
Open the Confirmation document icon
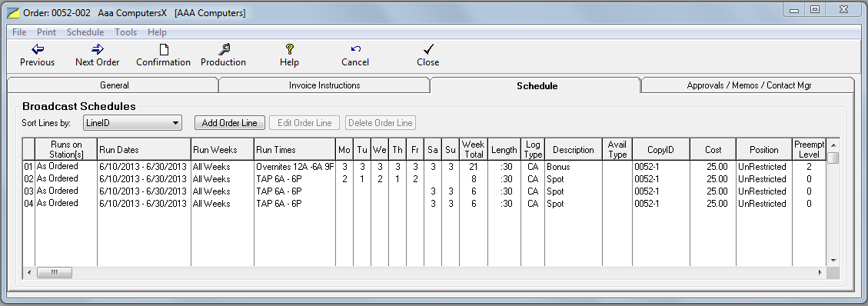(163, 49)
